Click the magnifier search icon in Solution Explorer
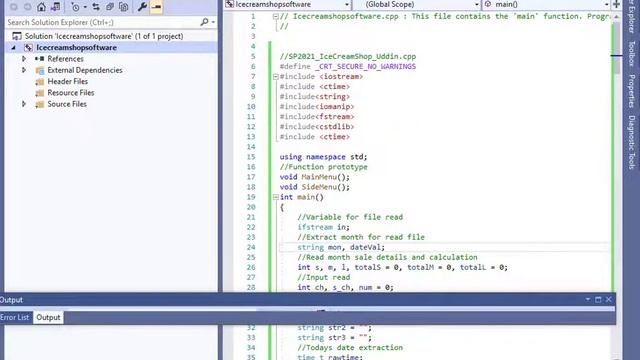This screenshot has height=360, width=640. [204, 22]
